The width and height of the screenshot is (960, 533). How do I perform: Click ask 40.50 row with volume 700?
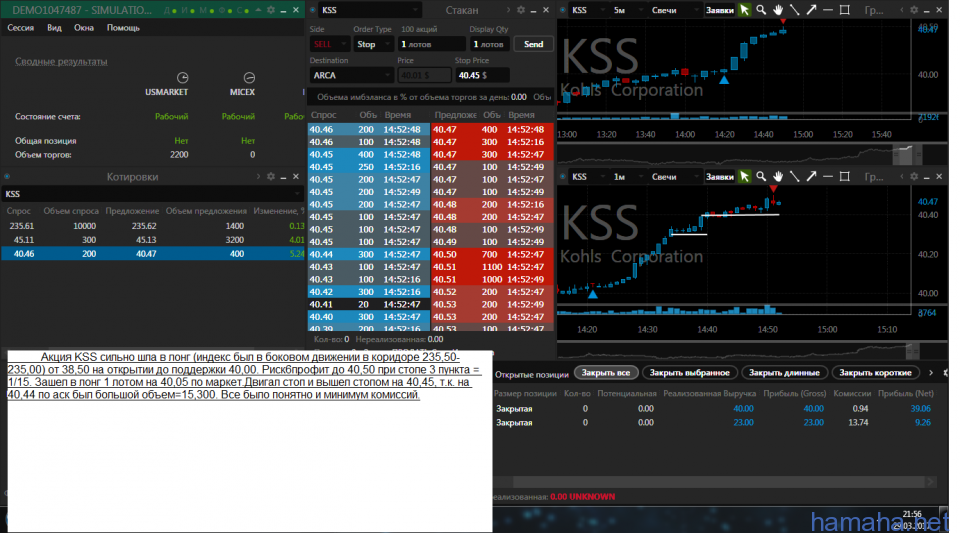click(492, 254)
